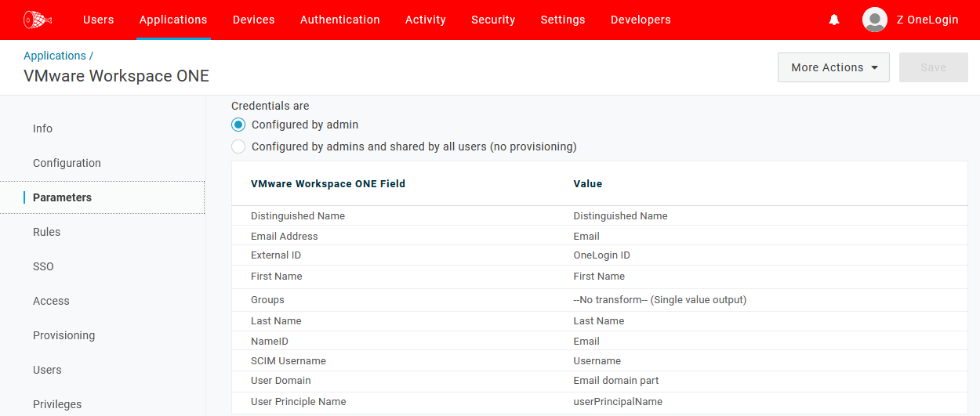Open the notifications bell
This screenshot has width=980, height=416.
(834, 20)
